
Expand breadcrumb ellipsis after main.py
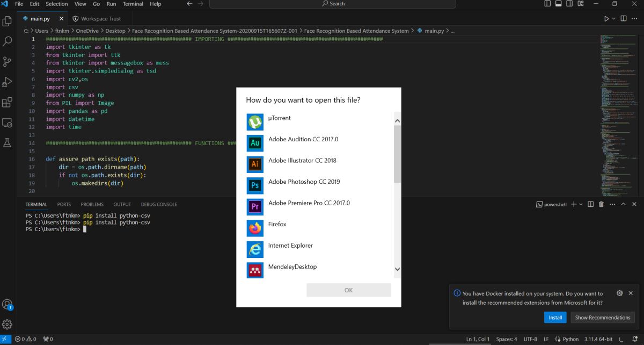452,31
